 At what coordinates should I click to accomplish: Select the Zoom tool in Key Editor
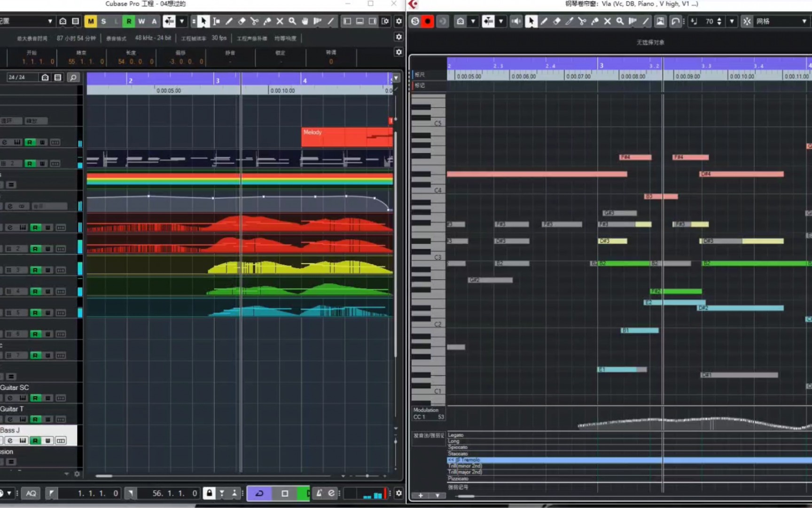(620, 21)
